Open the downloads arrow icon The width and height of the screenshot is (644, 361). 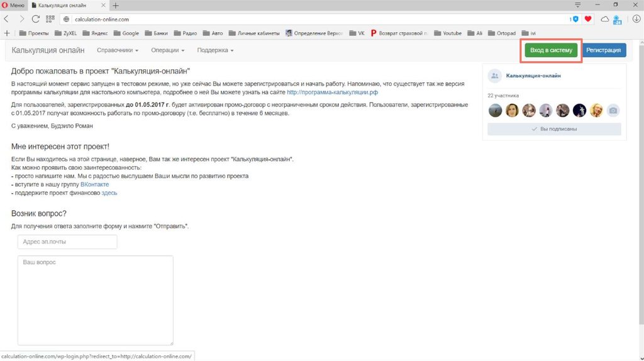click(636, 19)
